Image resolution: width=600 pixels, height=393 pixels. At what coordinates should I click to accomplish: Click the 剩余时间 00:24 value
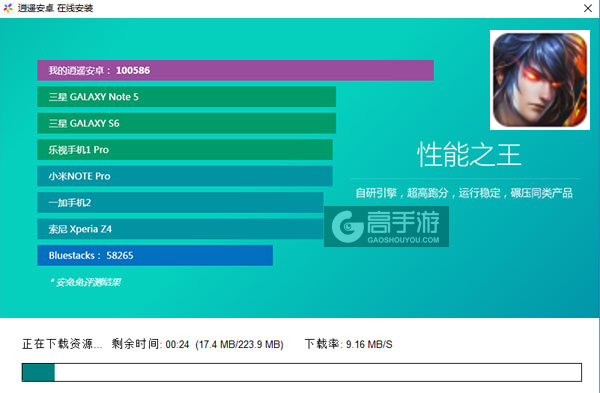click(150, 344)
